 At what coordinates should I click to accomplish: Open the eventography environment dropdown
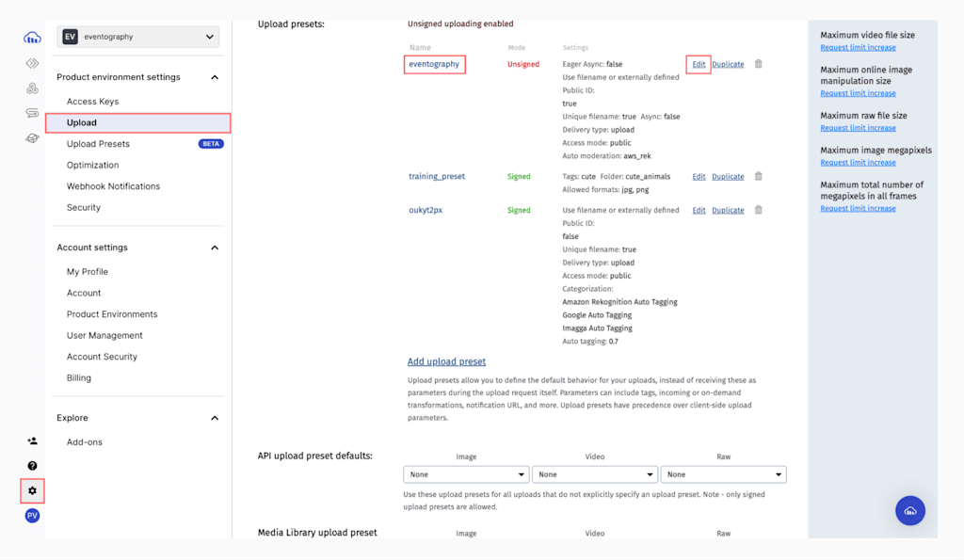[x=138, y=37]
